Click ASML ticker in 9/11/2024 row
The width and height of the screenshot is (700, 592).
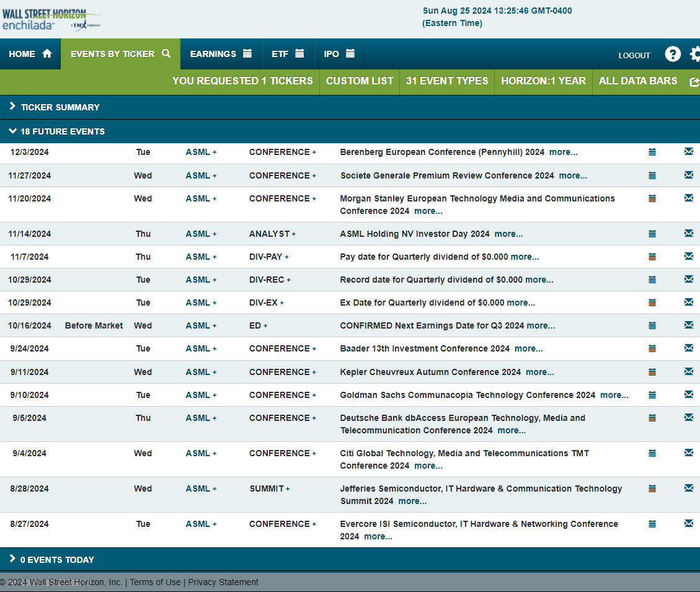tap(198, 372)
